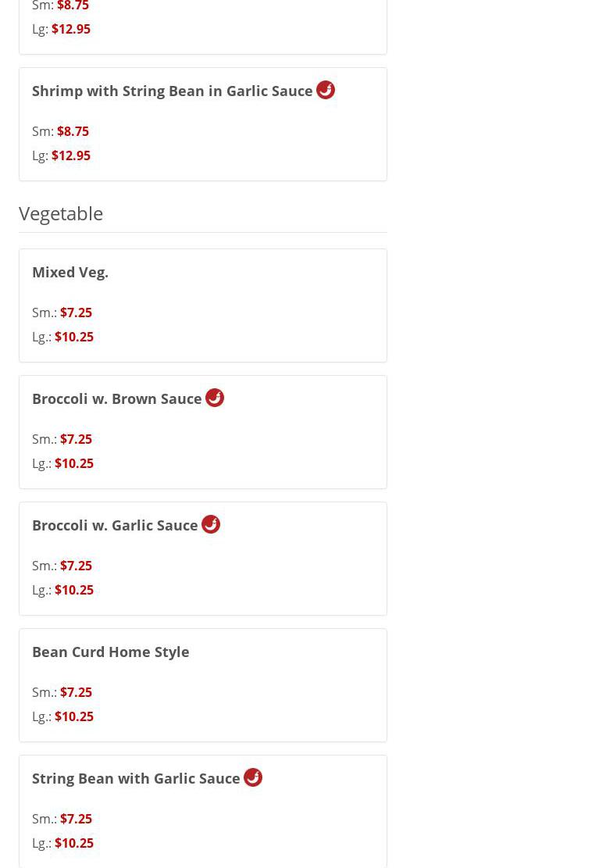Click spicy pepper icon next to Broccoli w. Brown Sauce
The width and height of the screenshot is (613, 868).
pyautogui.click(x=215, y=398)
